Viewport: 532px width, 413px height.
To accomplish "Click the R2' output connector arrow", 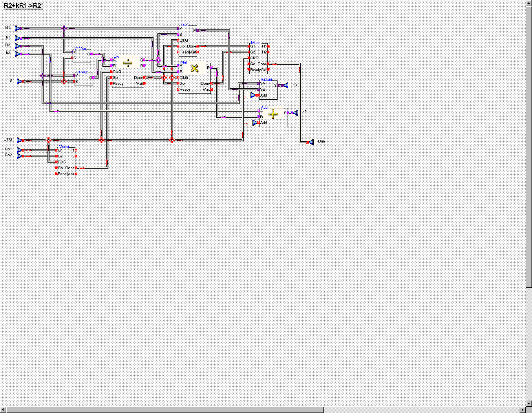I will [285, 85].
